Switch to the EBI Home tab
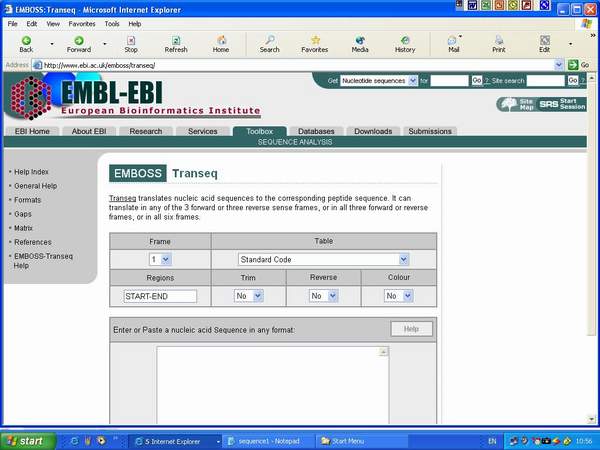This screenshot has width=600, height=450. (32, 131)
